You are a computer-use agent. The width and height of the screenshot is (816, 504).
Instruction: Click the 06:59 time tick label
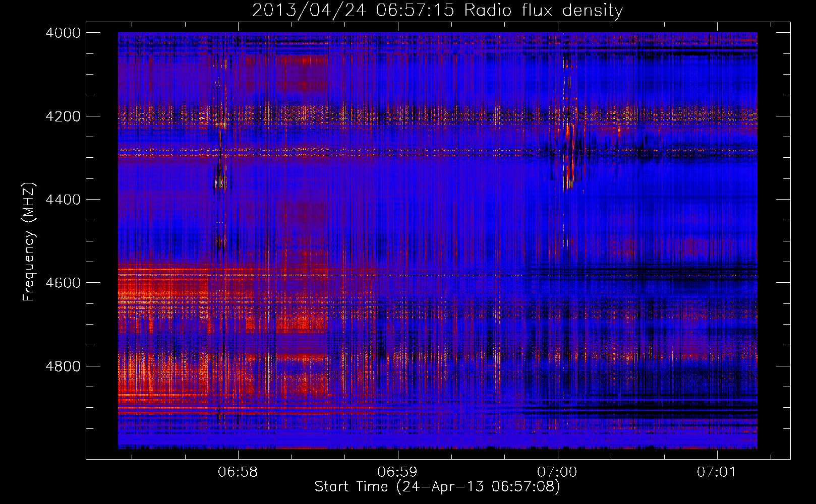click(397, 472)
